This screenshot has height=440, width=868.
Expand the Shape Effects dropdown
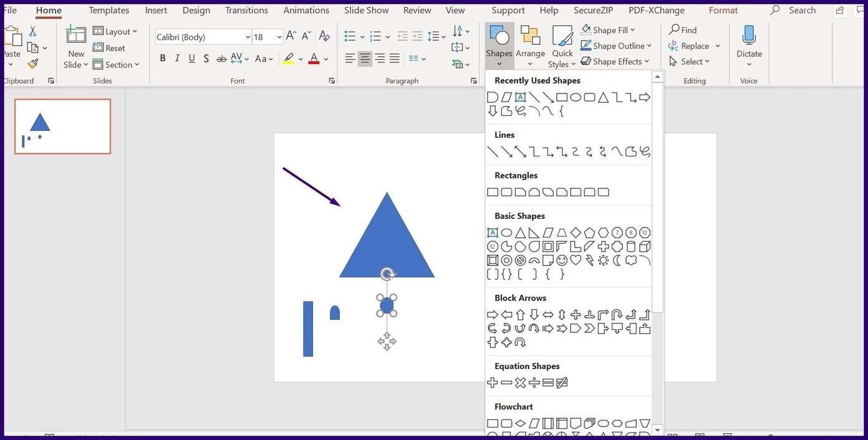(x=615, y=61)
